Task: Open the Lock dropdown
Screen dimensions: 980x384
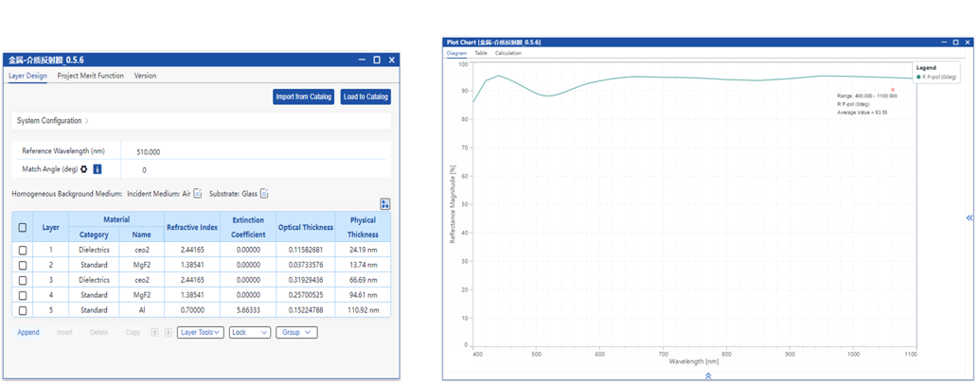Action: 249,333
